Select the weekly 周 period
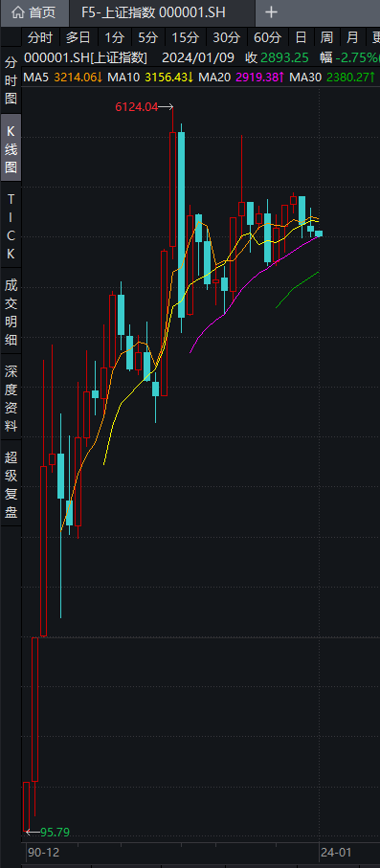The width and height of the screenshot is (380, 868). [x=326, y=37]
